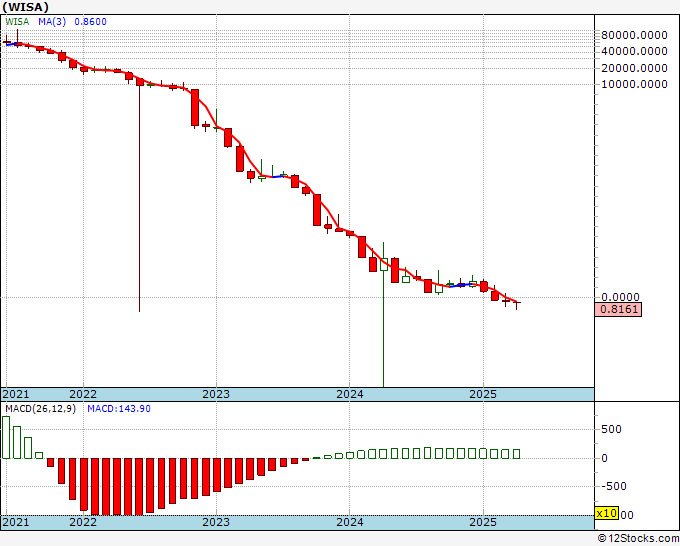Select the WISA legend label
The image size is (680, 546).
(17, 22)
